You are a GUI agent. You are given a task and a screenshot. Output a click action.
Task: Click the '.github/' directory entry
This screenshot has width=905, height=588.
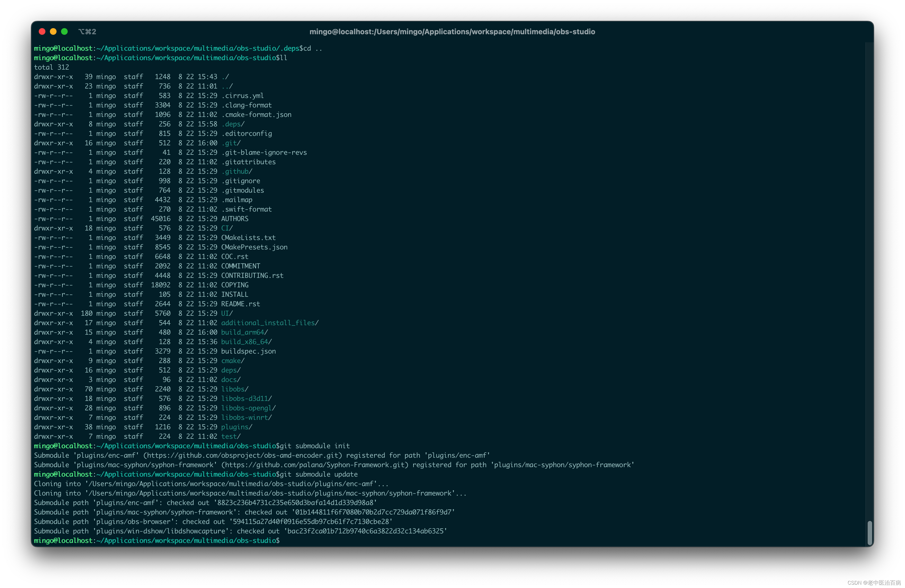[x=237, y=171]
